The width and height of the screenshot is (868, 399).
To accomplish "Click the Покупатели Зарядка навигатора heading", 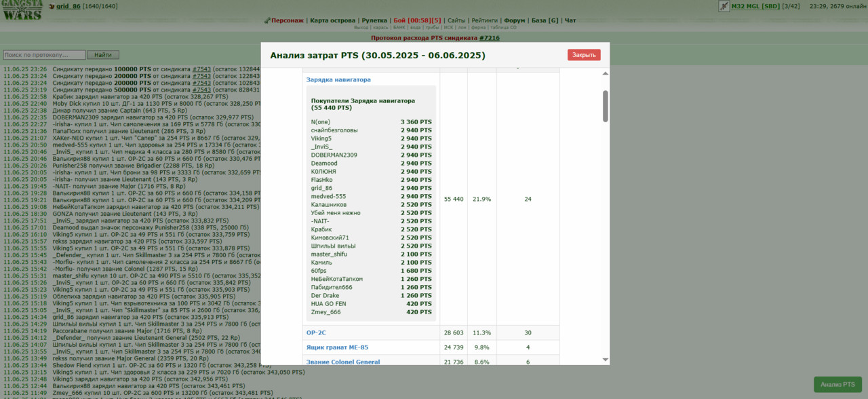I will 363,104.
